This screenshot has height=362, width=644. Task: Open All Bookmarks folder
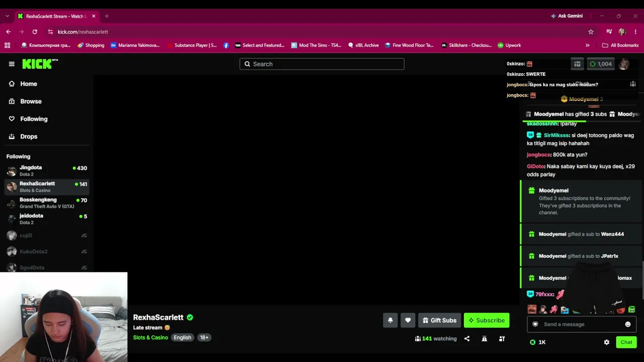click(620, 45)
